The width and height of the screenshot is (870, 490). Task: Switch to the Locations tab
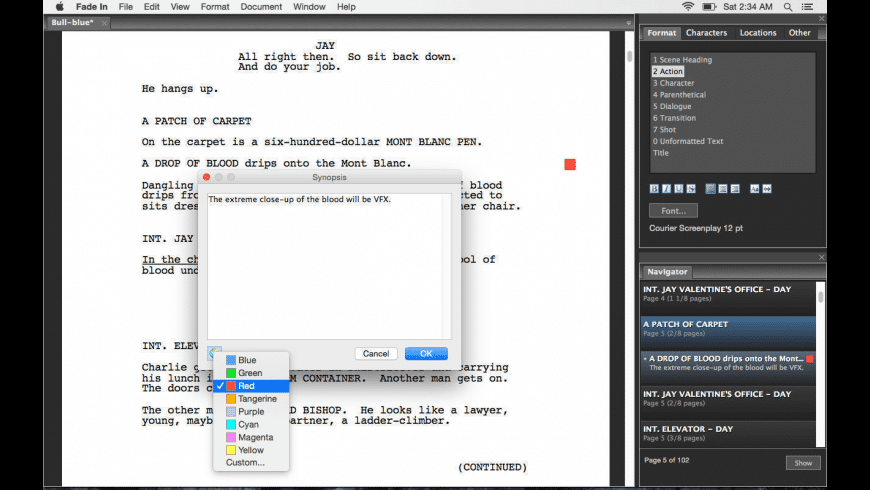pyautogui.click(x=758, y=33)
